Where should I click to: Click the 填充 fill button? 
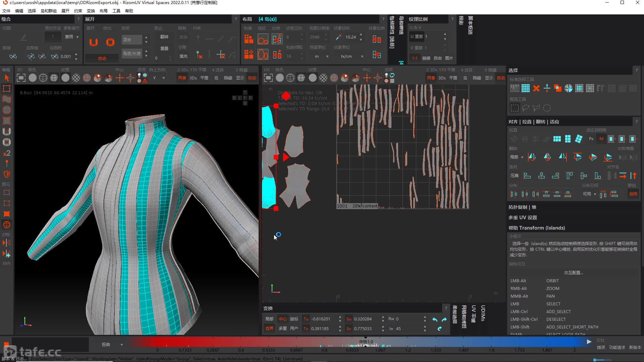(x=183, y=56)
